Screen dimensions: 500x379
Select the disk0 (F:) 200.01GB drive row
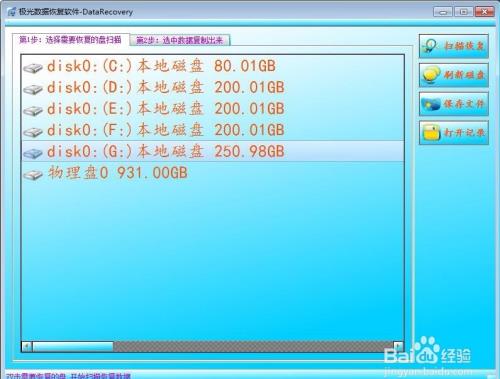pos(213,130)
